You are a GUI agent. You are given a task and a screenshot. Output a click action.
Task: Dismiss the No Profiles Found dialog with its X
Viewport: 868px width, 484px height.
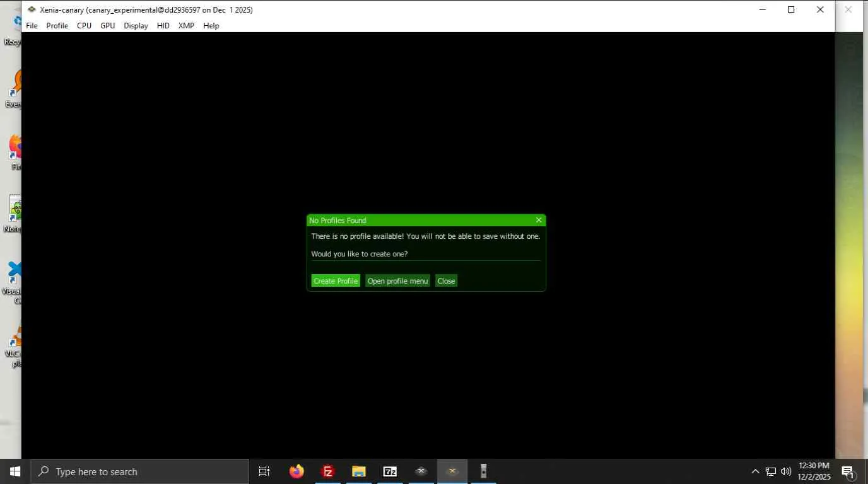539,220
